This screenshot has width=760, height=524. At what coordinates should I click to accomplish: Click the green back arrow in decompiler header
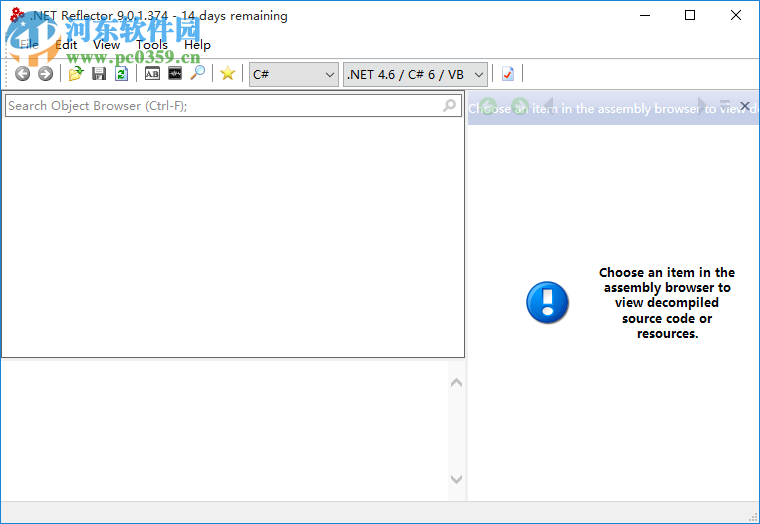[488, 106]
